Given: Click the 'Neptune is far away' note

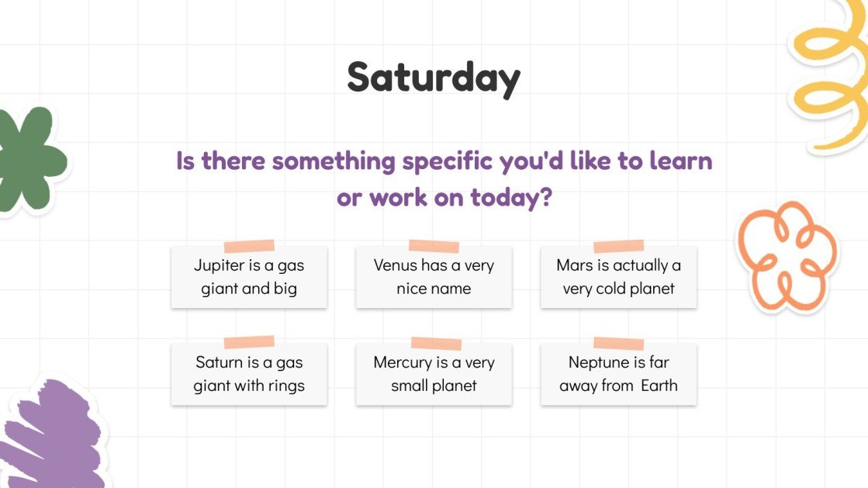Looking at the screenshot, I should [x=618, y=374].
